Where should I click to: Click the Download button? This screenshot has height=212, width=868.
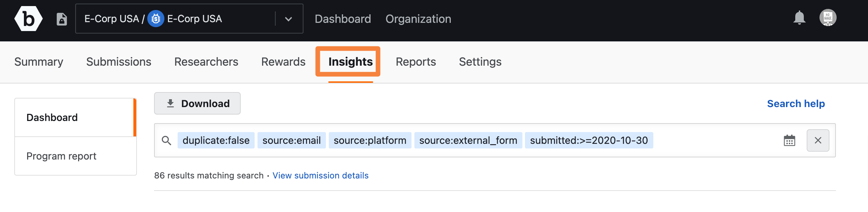click(197, 104)
